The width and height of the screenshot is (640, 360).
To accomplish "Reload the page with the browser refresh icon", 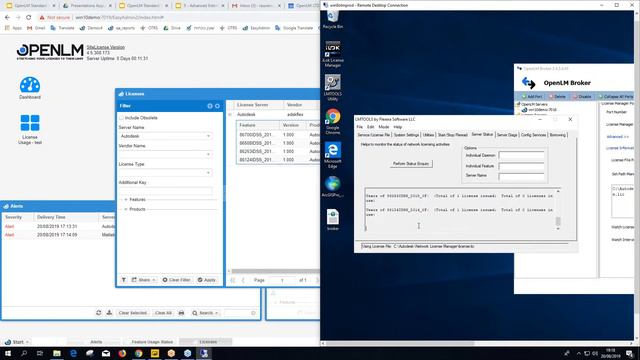I will 29,18.
